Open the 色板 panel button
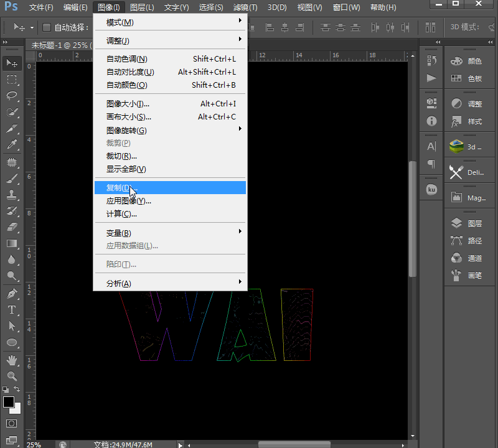This screenshot has width=498, height=448. (469, 78)
